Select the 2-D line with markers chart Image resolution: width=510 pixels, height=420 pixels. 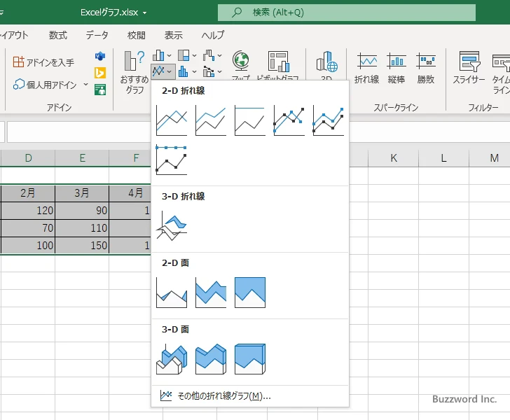click(289, 120)
